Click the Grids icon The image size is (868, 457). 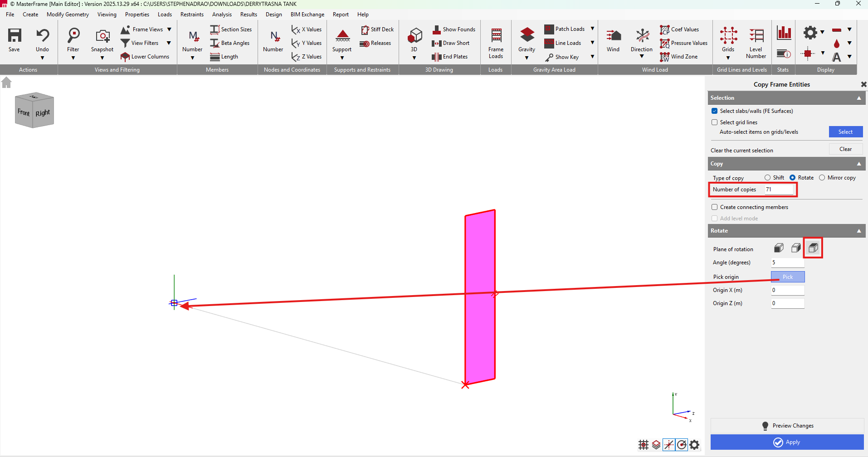coord(728,36)
